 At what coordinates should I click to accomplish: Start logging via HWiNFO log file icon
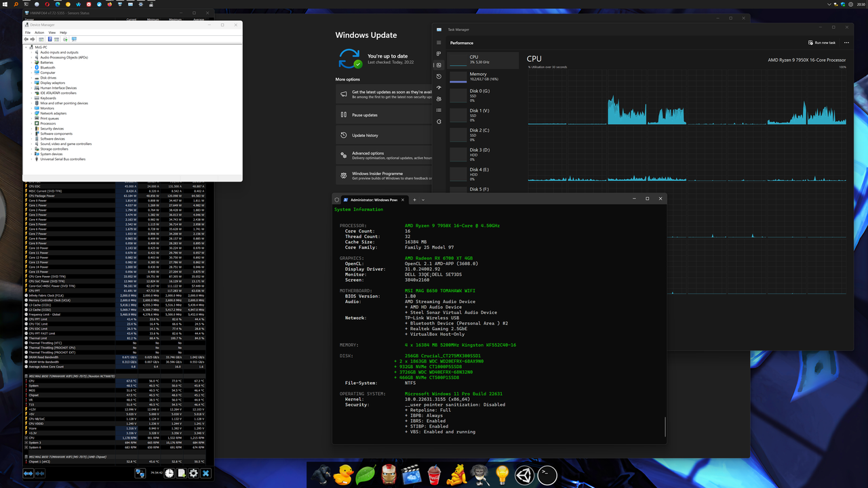[x=182, y=473]
